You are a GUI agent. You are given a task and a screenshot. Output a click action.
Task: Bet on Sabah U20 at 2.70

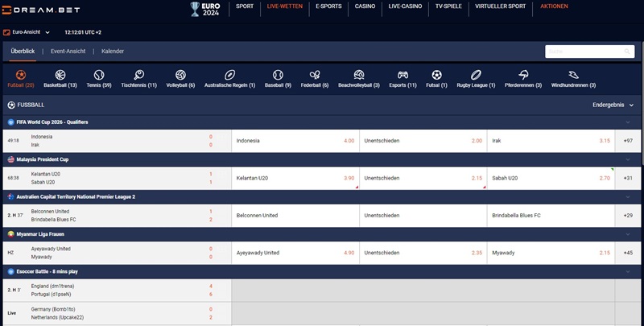click(551, 178)
